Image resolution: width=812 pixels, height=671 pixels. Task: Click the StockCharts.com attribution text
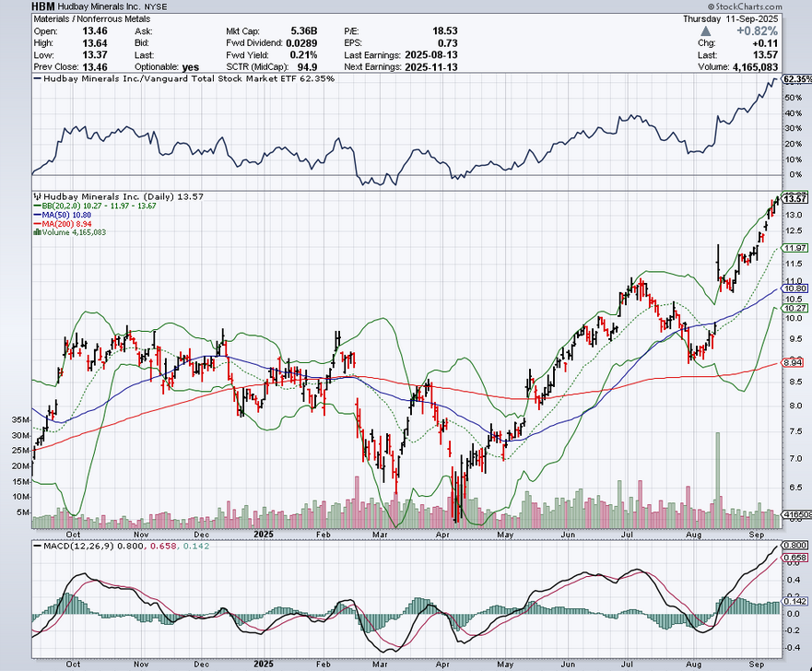click(x=746, y=6)
